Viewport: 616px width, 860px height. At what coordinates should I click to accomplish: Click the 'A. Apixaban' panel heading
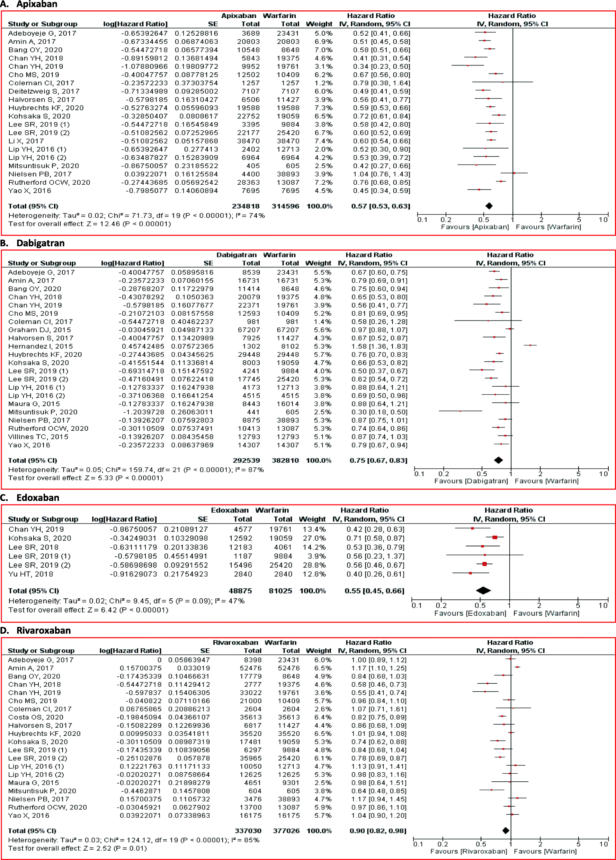(29, 4)
